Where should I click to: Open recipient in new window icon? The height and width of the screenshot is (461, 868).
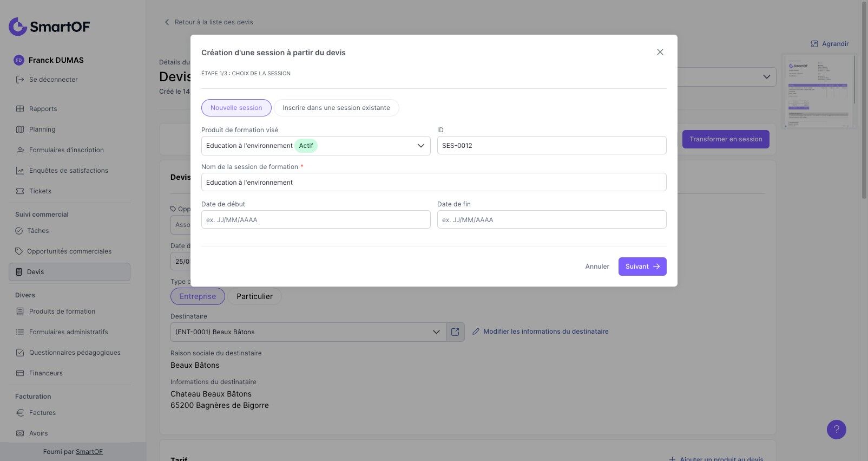455,332
